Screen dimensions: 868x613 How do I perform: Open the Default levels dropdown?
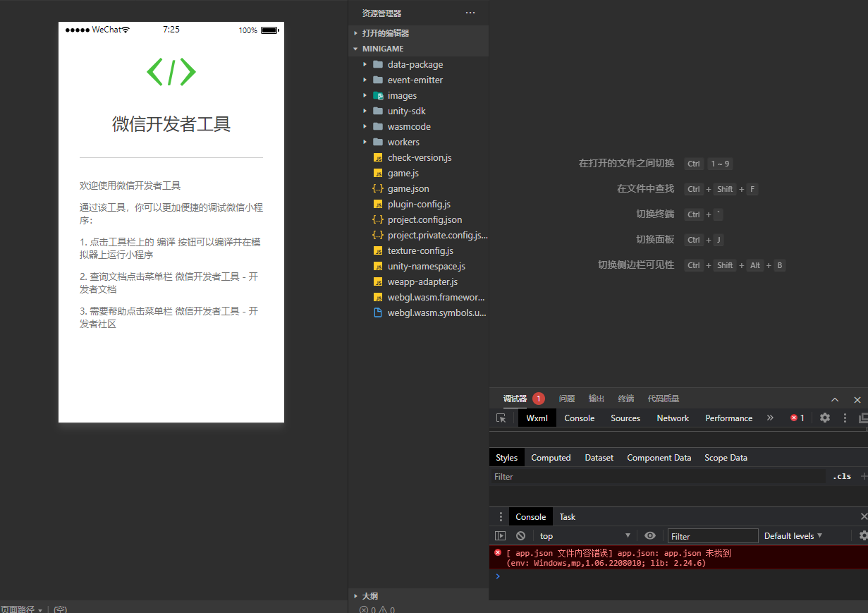[793, 536]
